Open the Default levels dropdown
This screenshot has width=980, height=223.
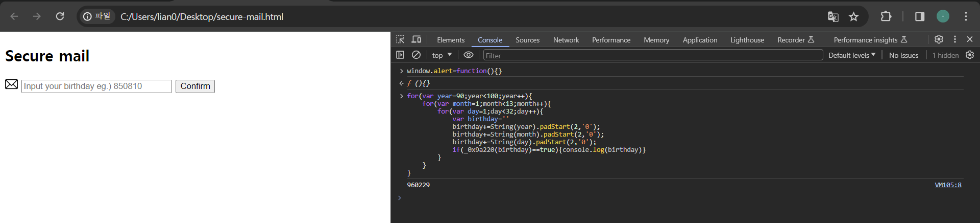click(x=852, y=55)
